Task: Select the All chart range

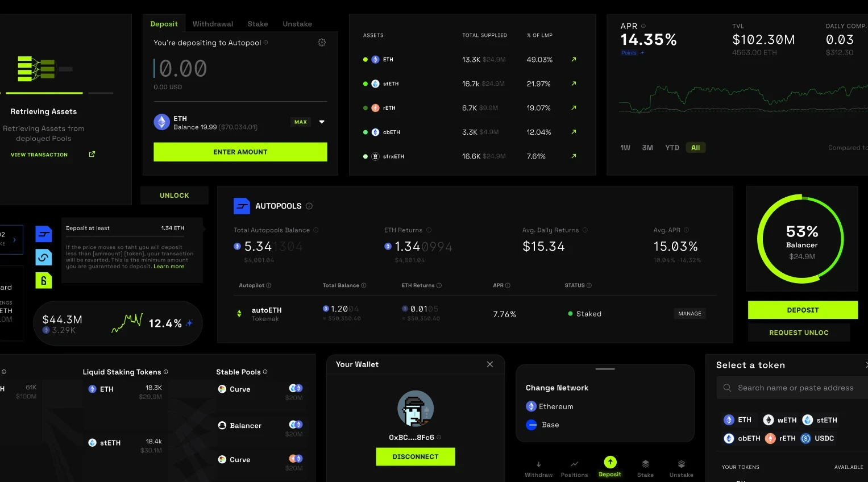Action: coord(696,148)
